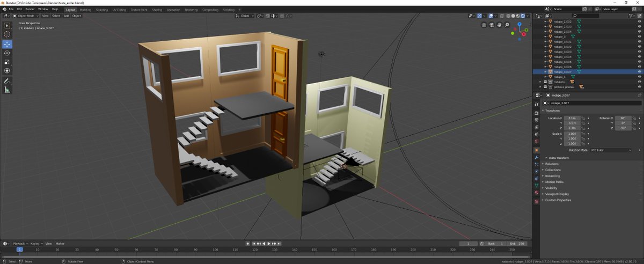Open the File menu
The height and width of the screenshot is (264, 644).
pos(11,9)
